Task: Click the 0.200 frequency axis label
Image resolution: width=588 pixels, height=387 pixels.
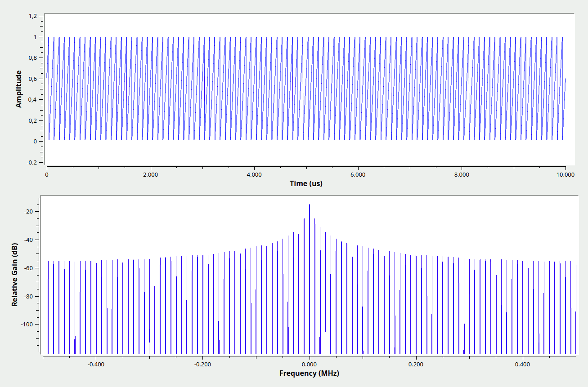Action: coord(416,364)
